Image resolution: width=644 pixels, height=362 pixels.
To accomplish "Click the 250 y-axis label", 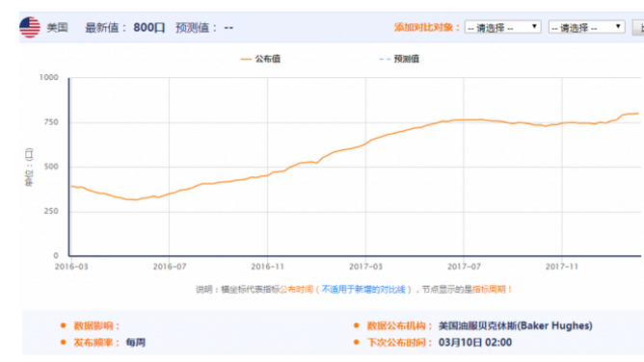I will (51, 211).
